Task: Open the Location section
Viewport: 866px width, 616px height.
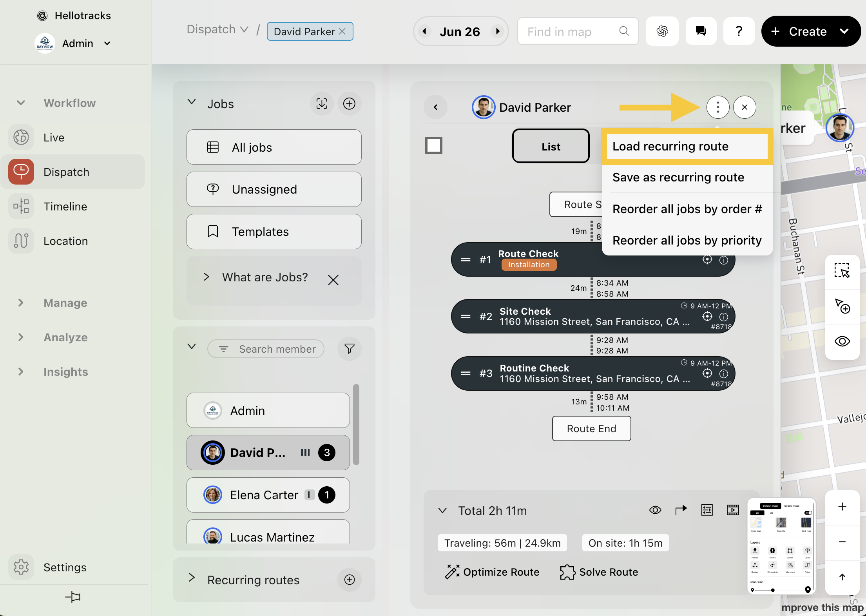Action: click(73, 241)
